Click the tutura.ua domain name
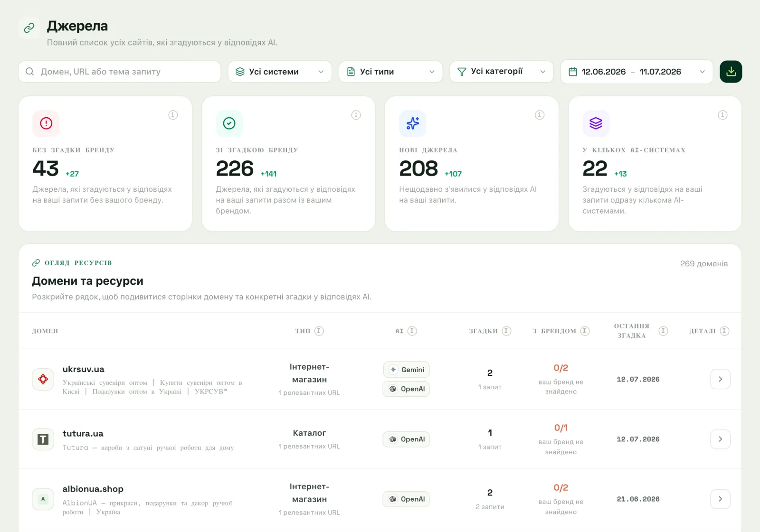The image size is (760, 532). click(x=83, y=434)
